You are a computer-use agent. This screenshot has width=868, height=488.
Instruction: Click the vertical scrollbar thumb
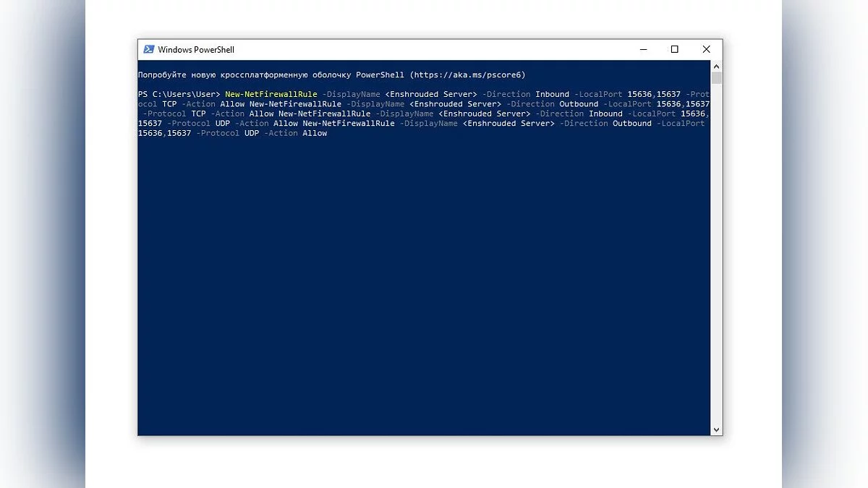717,78
